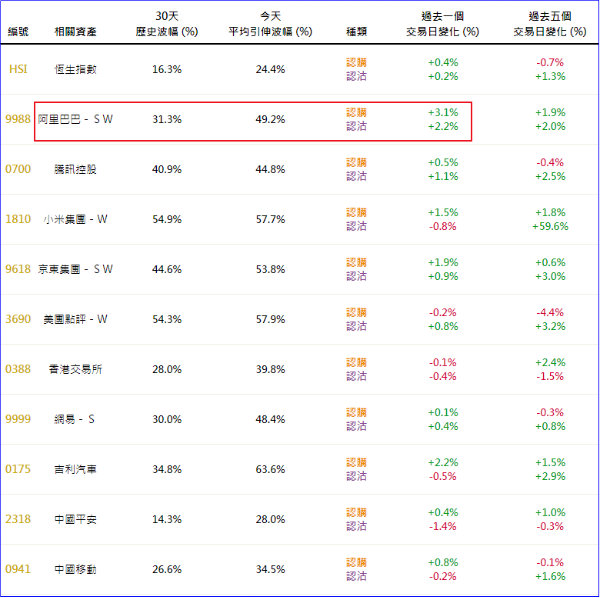Click Meituan call five-day change -4.4%
The height and width of the screenshot is (598, 600).
(x=550, y=312)
